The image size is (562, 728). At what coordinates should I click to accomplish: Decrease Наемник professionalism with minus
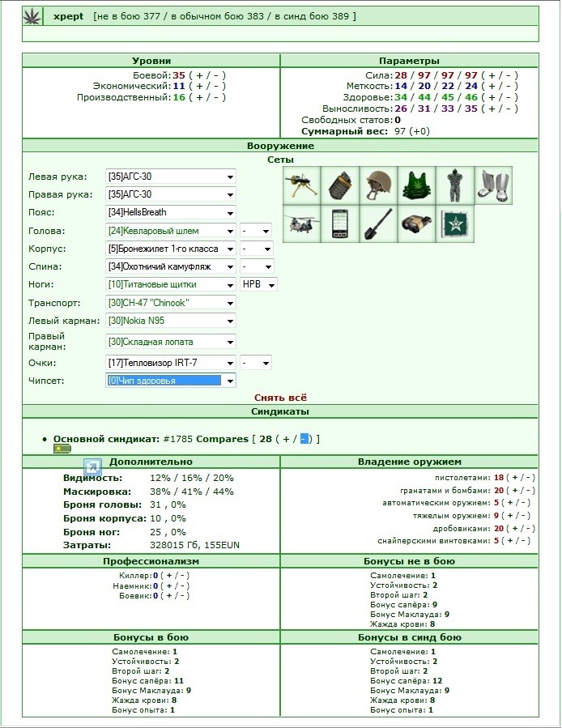[x=182, y=586]
